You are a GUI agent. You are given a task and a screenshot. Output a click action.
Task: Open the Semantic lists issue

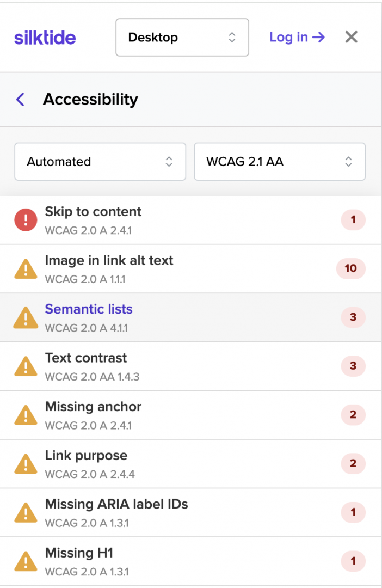88,309
